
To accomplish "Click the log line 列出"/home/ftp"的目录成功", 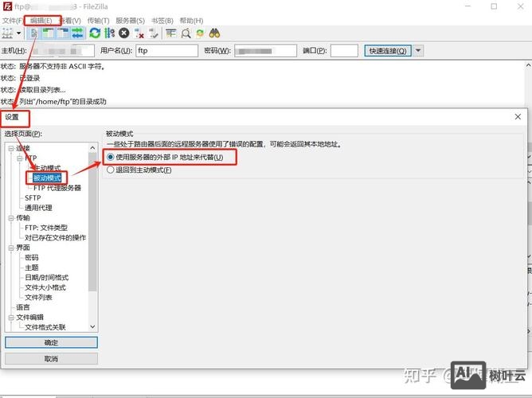I will [63, 101].
